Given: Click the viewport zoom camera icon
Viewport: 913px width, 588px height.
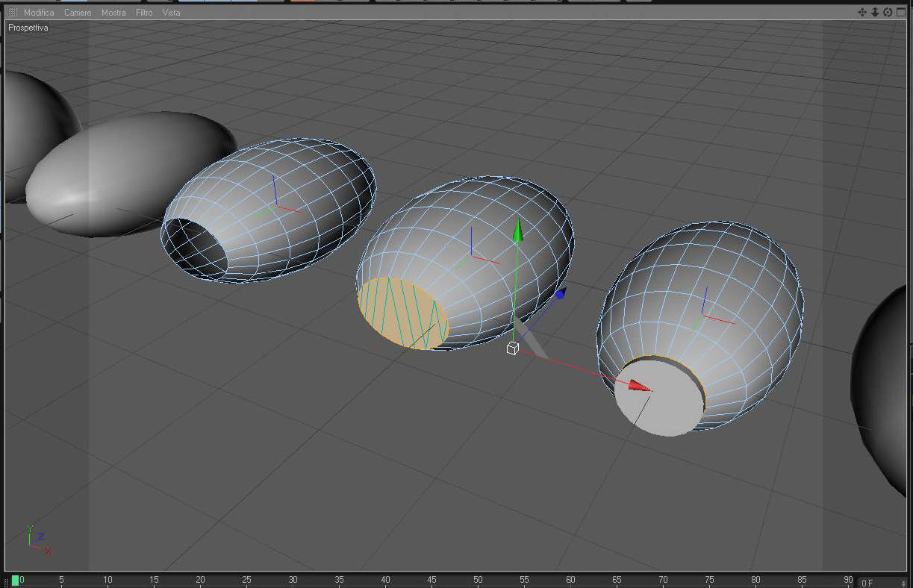Looking at the screenshot, I should coord(875,12).
